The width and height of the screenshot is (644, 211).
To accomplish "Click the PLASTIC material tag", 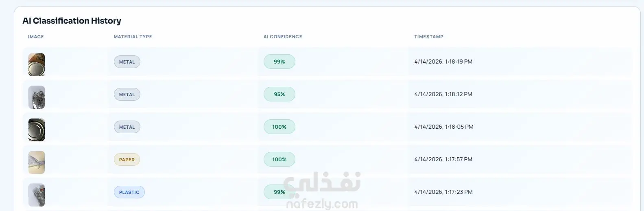I will click(x=129, y=192).
